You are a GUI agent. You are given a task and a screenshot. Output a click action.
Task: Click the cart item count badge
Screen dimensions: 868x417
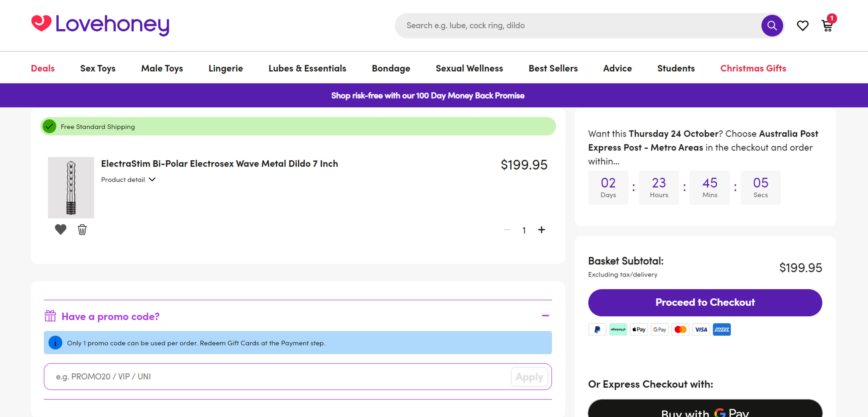click(x=832, y=18)
